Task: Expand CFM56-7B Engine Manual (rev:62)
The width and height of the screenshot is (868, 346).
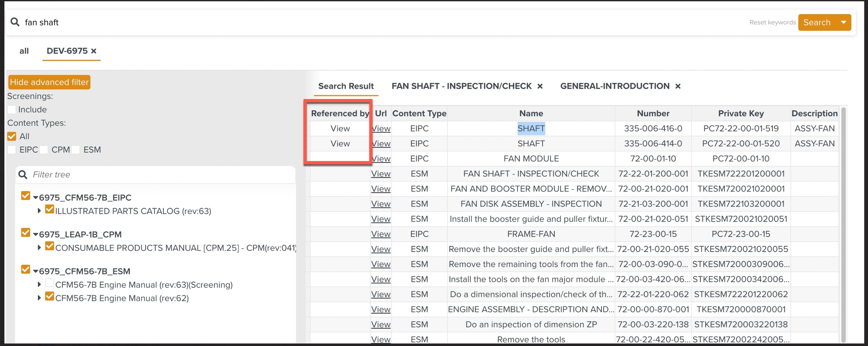Action: point(39,298)
